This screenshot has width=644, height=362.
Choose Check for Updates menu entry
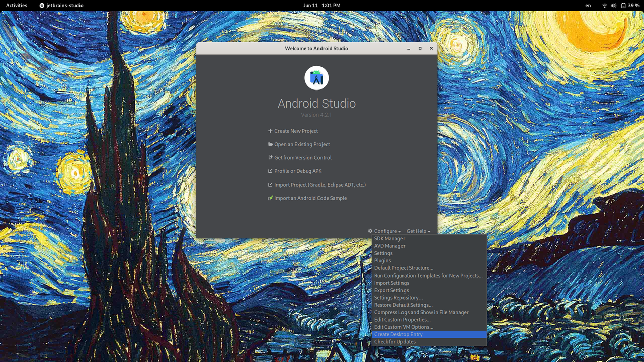(x=429, y=342)
